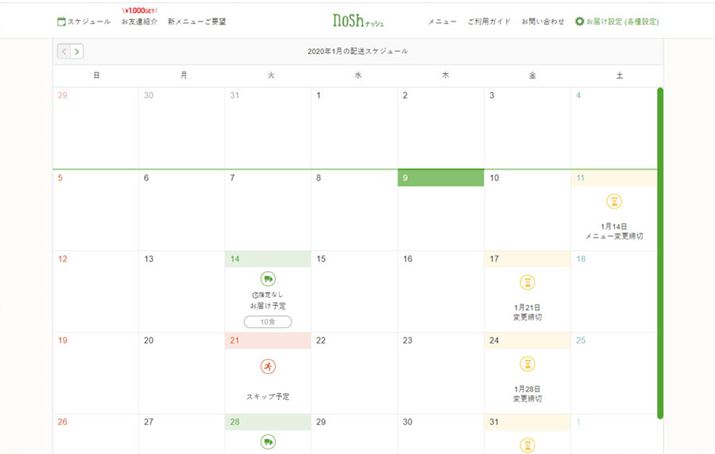
Task: Select the date 31 header
Action: 528,422
